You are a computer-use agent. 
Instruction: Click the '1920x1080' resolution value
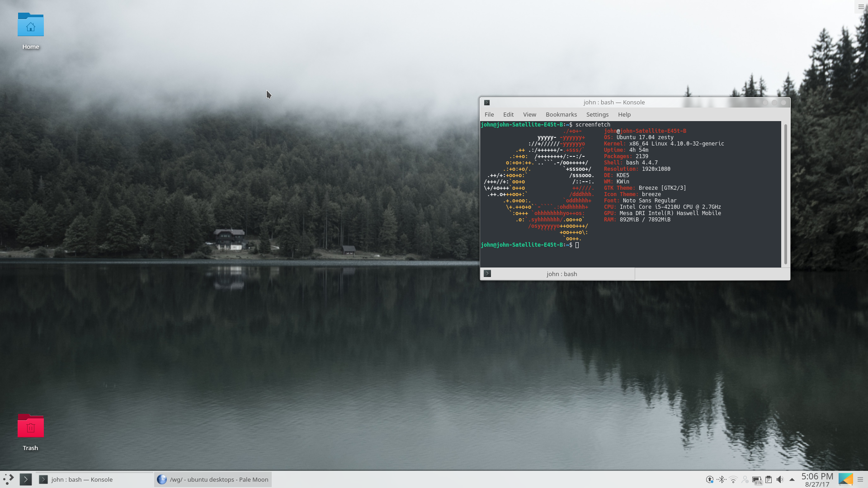pyautogui.click(x=656, y=169)
